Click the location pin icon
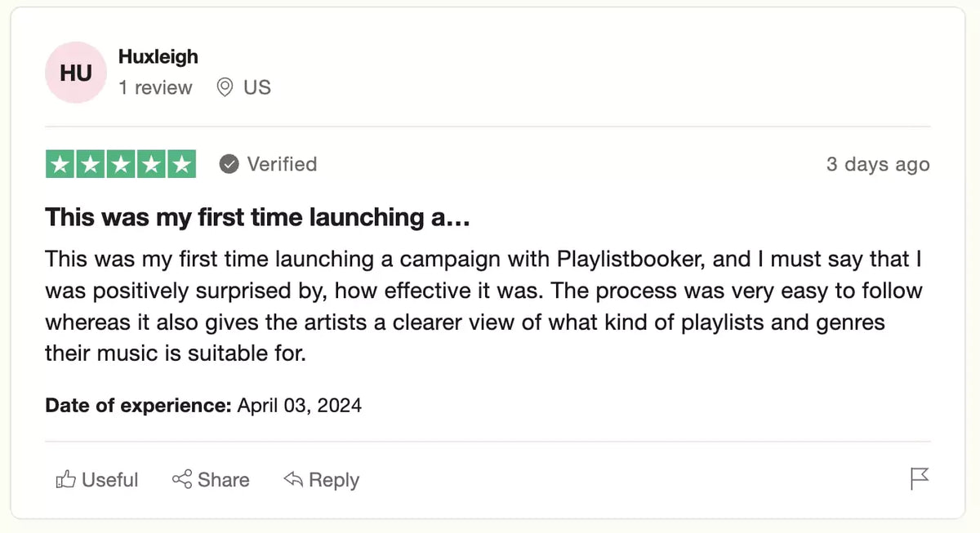Screen dimensions: 980x533 pos(225,87)
